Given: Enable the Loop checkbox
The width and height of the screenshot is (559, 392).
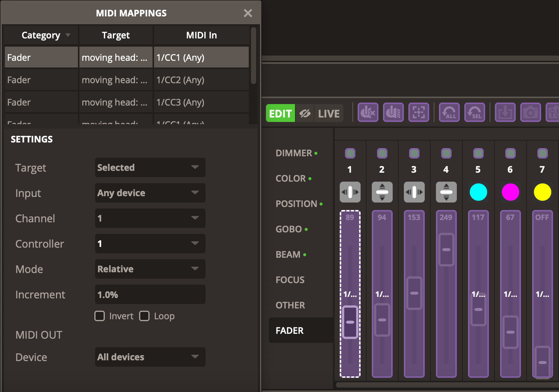Looking at the screenshot, I should tap(144, 316).
